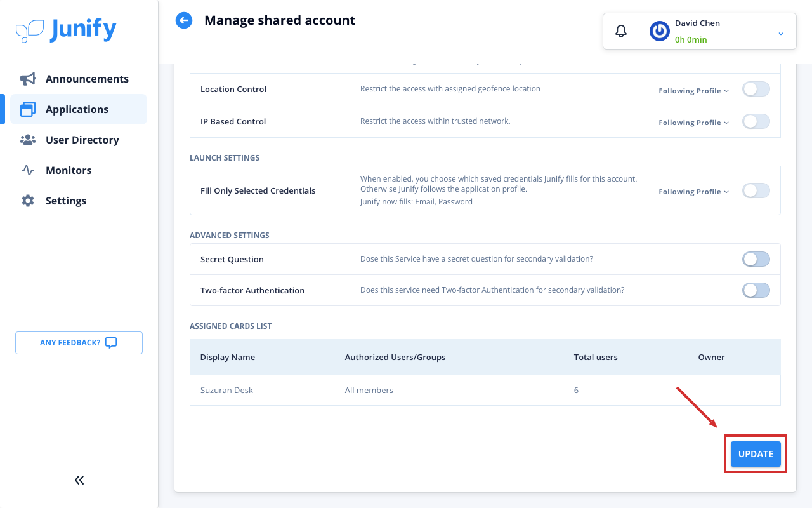Open Settings in the sidebar

[x=79, y=201]
